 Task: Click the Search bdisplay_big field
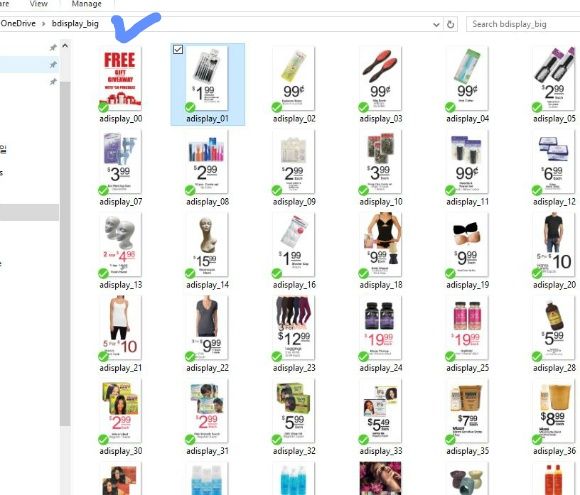pyautogui.click(x=523, y=24)
